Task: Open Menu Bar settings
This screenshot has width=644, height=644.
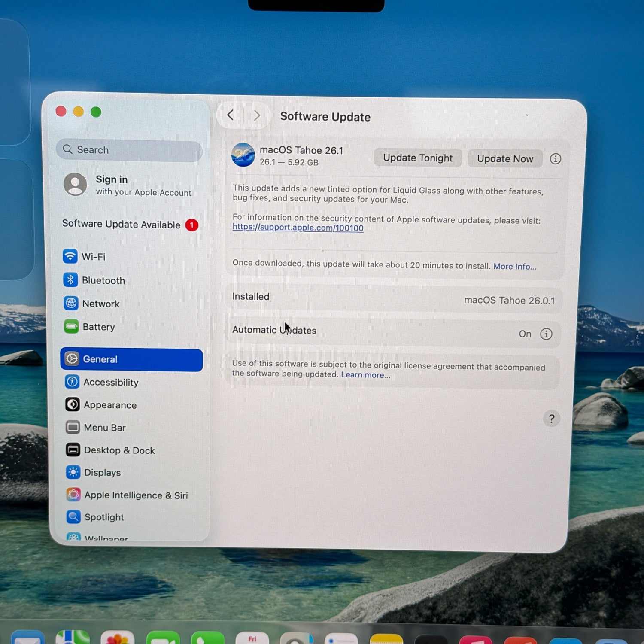Action: 105,428
